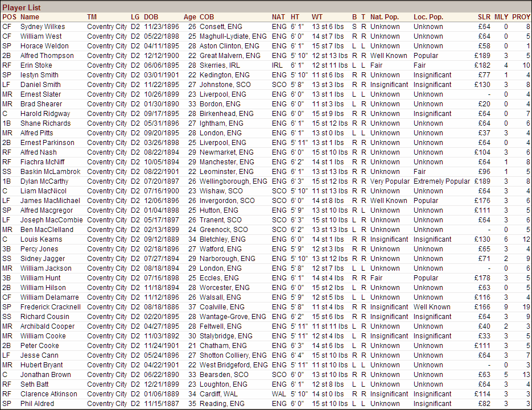
Task: Open player Phil Aldred
Action: (37, 404)
